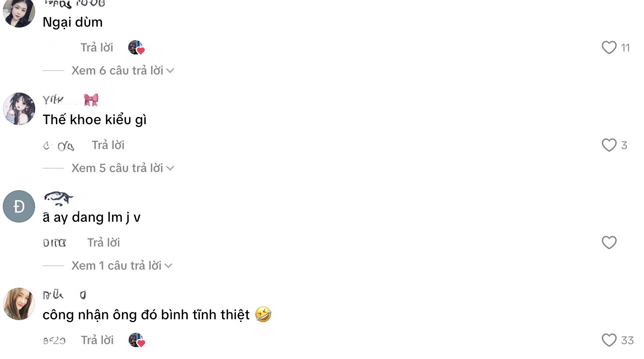This screenshot has height=359, width=644.
Task: Open username with pink bow emoji
Action: point(70,100)
